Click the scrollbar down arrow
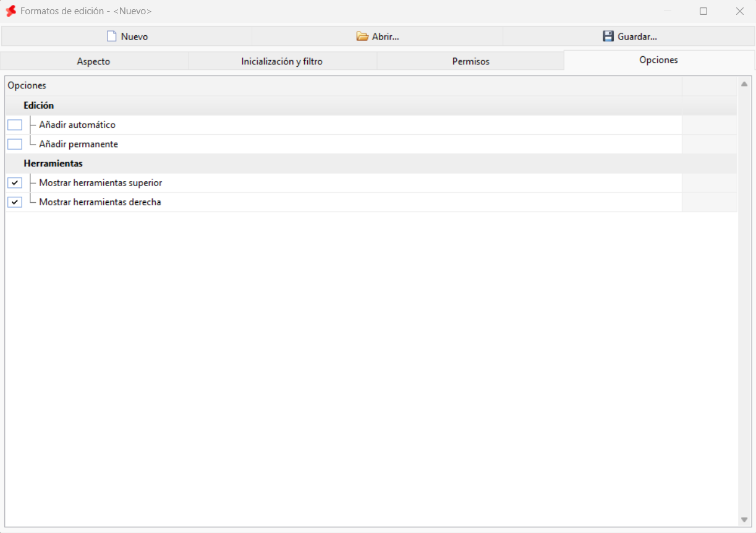 (744, 519)
